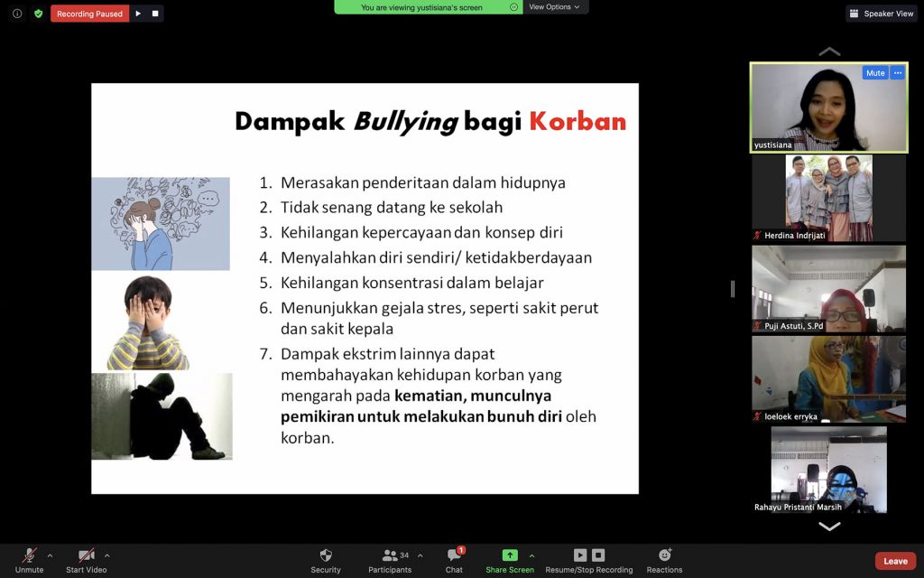This screenshot has width=924, height=578.
Task: Open the Reactions emoji menu
Action: pos(664,555)
